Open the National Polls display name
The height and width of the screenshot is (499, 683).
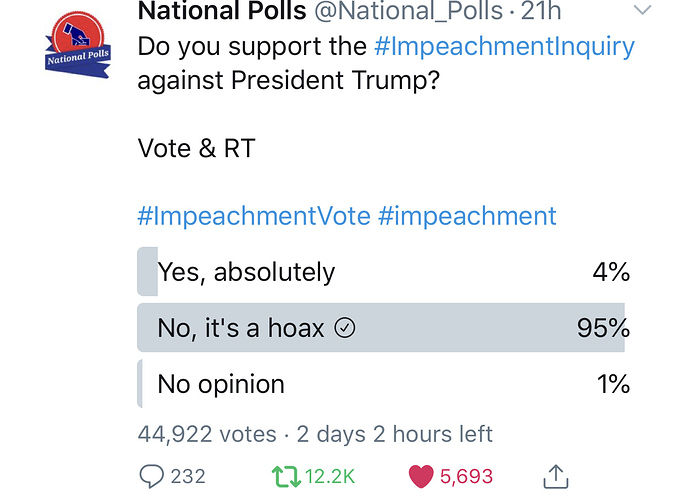222,10
